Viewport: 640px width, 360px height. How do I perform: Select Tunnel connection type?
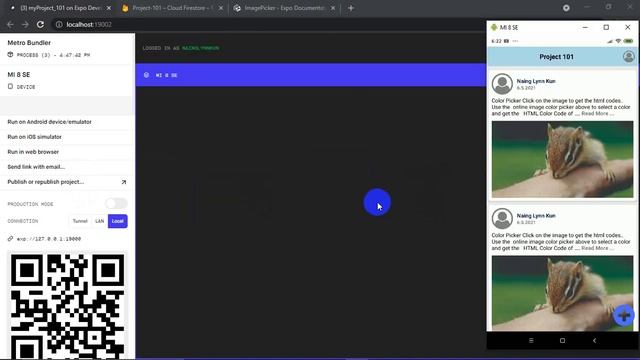point(80,221)
